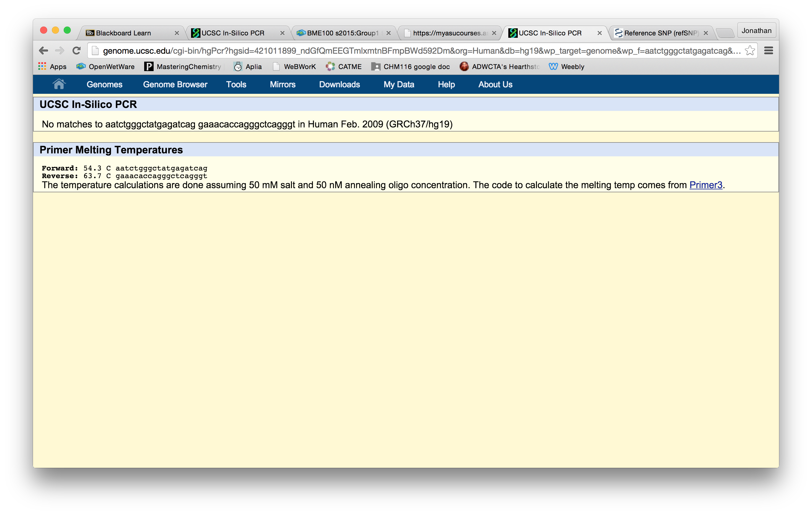Open the OpenWetWare bookmark
812x515 pixels.
(105, 66)
